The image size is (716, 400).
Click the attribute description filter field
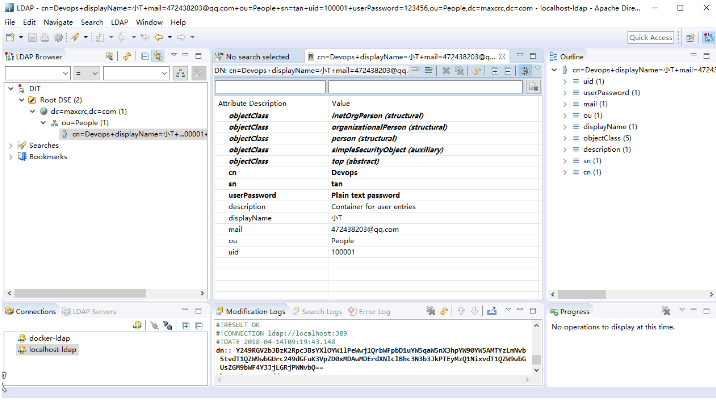(270, 87)
